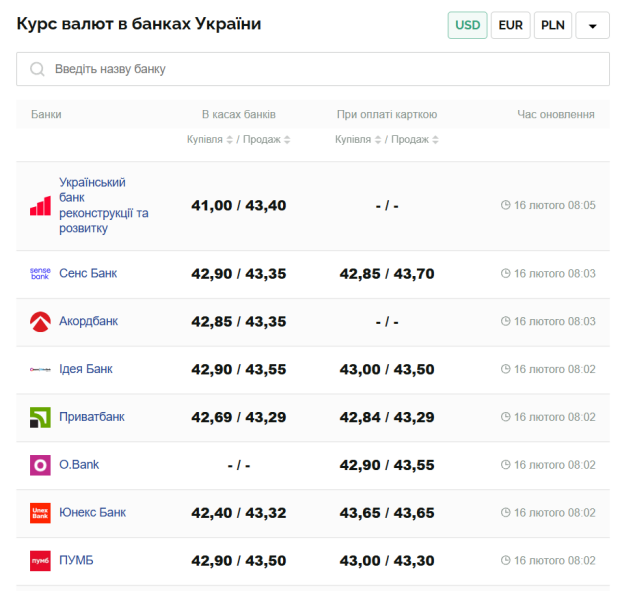The height and width of the screenshot is (591, 620).
Task: Click the Idea Bank logo icon
Action: pos(40,369)
